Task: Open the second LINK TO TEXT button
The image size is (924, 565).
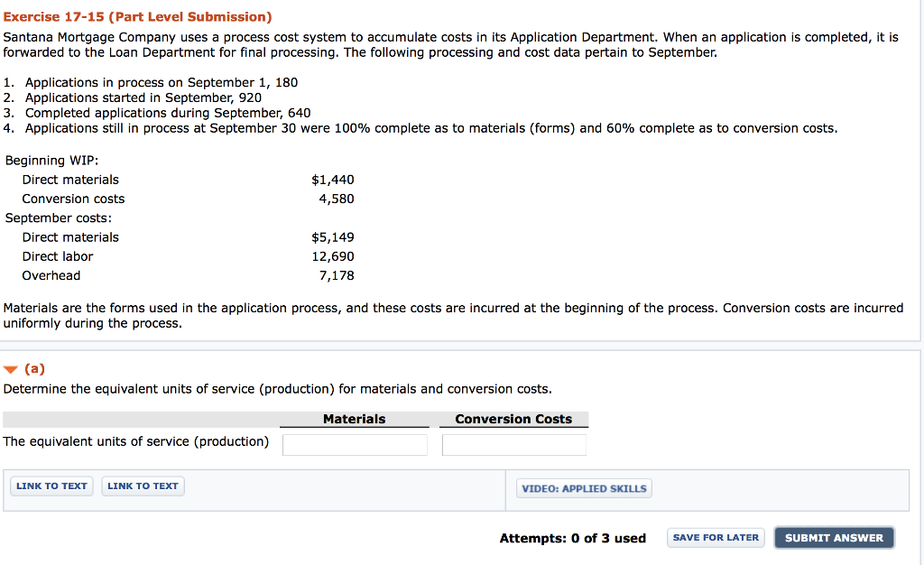Action: coord(143,486)
